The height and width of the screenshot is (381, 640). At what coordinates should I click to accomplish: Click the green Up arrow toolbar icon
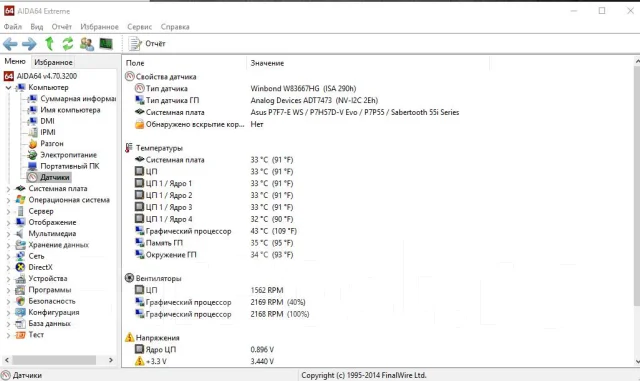click(x=49, y=44)
